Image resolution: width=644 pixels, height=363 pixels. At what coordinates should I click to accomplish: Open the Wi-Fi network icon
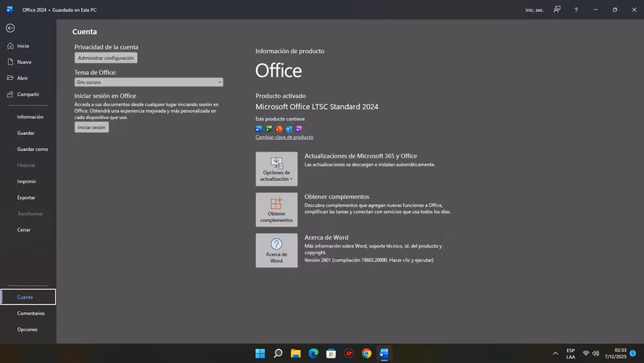tap(586, 354)
